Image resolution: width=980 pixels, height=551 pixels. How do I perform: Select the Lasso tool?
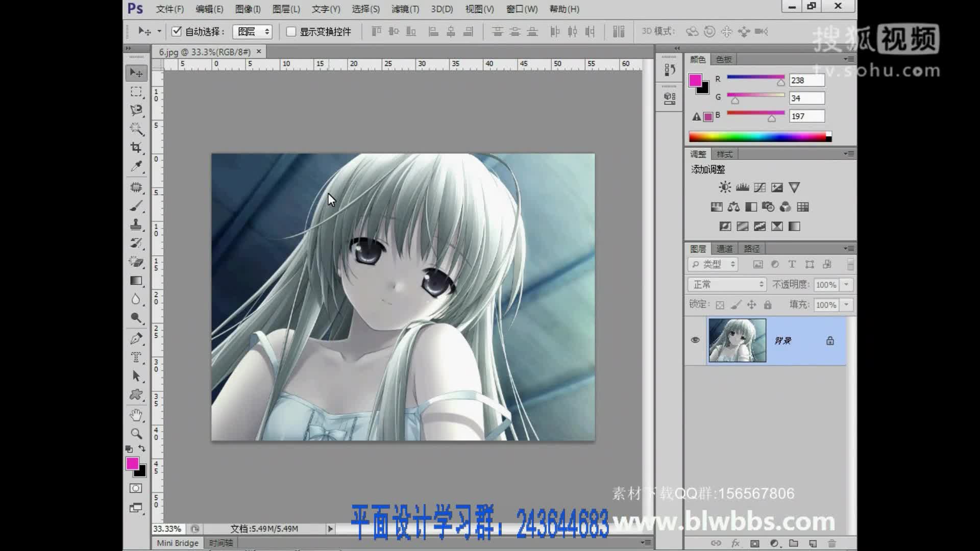click(x=136, y=110)
